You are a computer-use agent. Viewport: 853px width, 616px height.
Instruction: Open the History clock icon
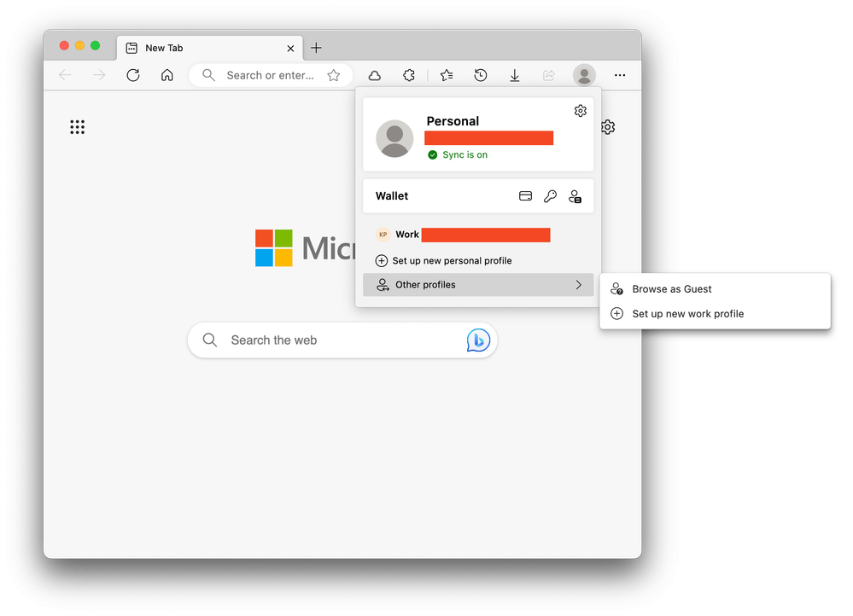coord(481,75)
